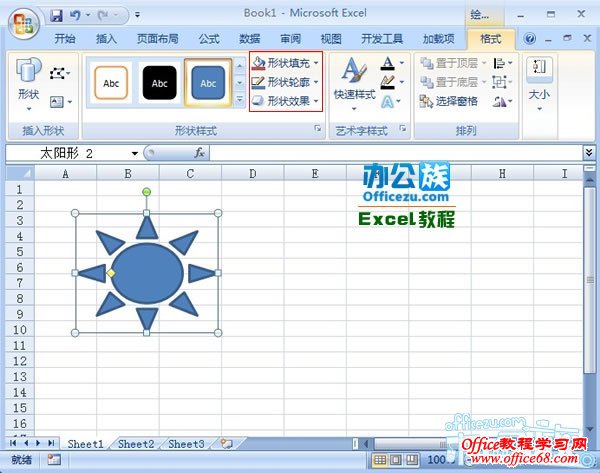600x473 pixels.
Task: Switch to Sheet2 tab
Action: click(x=136, y=444)
